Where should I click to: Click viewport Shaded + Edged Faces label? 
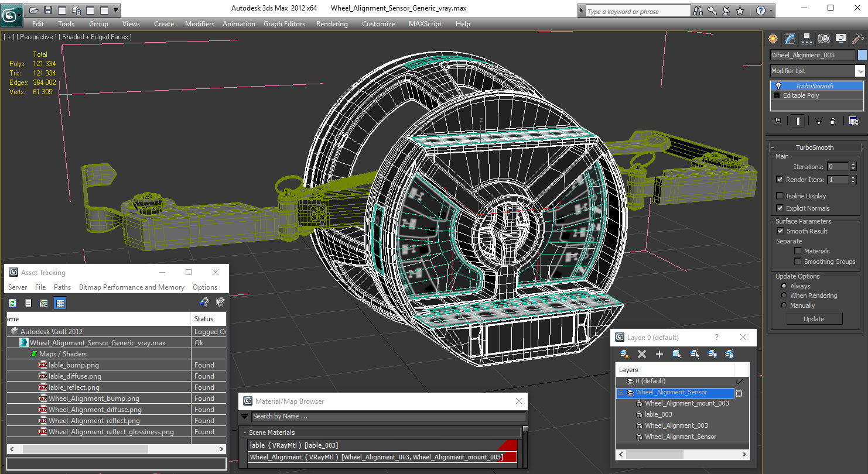(95, 37)
